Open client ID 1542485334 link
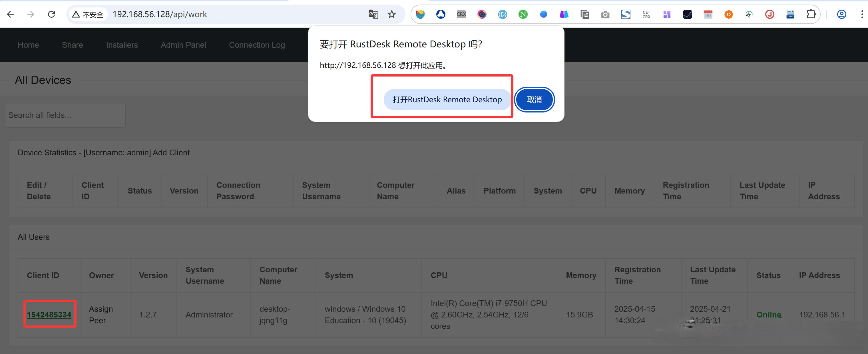 tap(49, 314)
